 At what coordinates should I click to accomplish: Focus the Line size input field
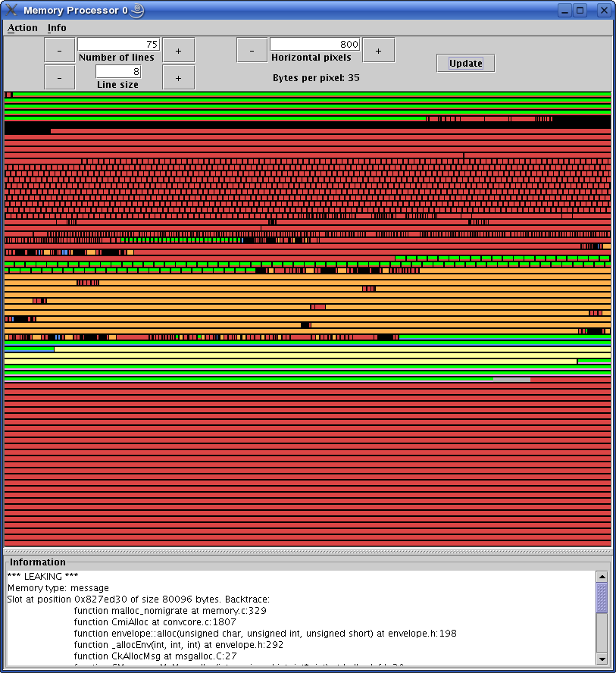118,72
